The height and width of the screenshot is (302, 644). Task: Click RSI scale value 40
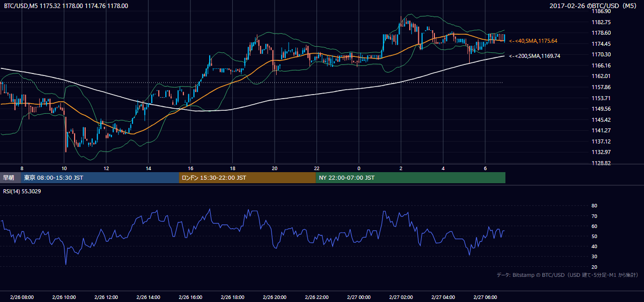(594, 246)
